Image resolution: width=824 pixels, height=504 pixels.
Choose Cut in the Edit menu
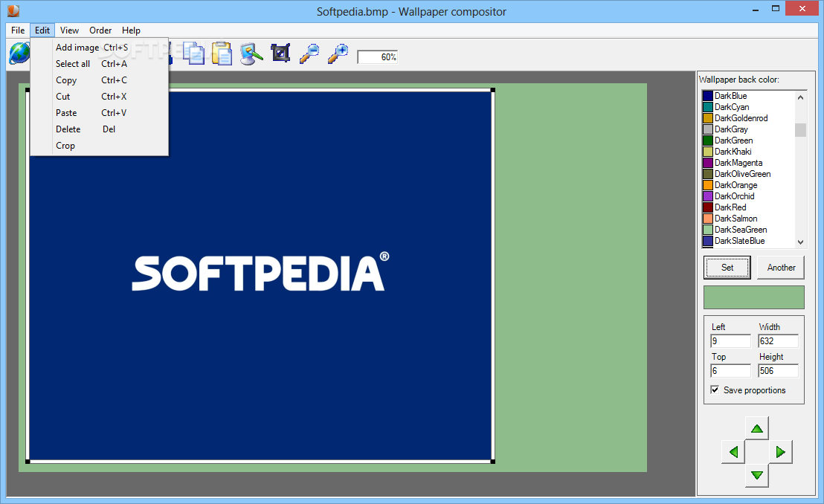[x=100, y=96]
